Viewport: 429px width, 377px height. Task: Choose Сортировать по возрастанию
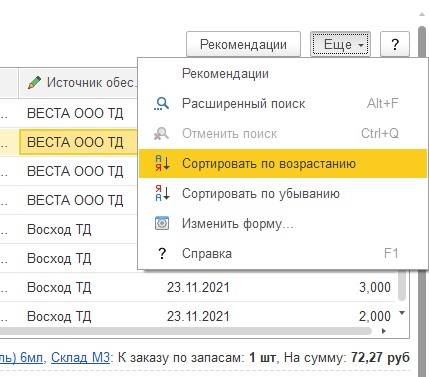(x=283, y=163)
